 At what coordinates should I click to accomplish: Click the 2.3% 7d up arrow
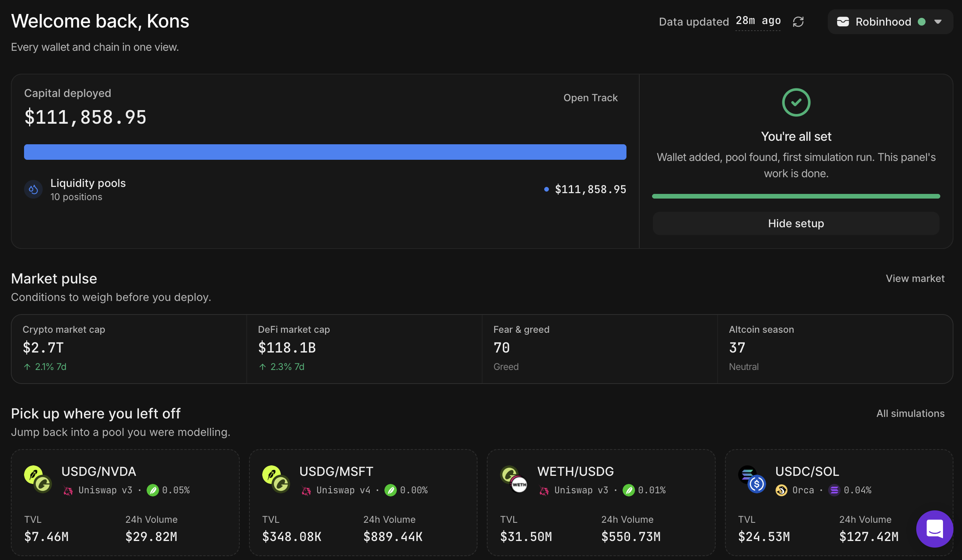263,367
